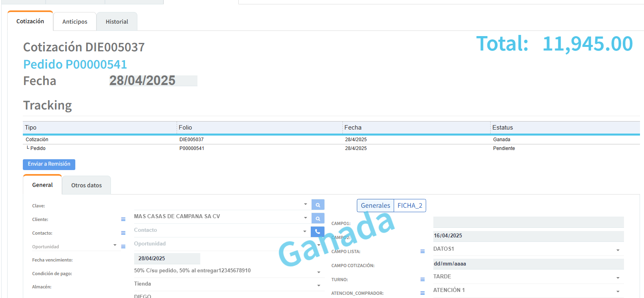Viewport: 644px width, 298px height.
Task: Click the search icon beside Cliente field
Action: [318, 219]
